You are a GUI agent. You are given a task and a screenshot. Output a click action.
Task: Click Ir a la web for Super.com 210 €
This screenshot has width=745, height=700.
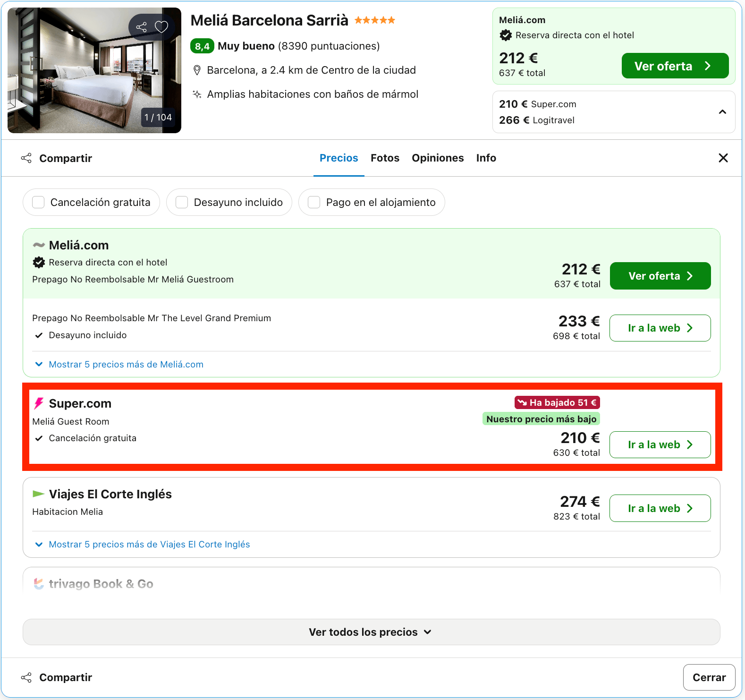coord(660,444)
